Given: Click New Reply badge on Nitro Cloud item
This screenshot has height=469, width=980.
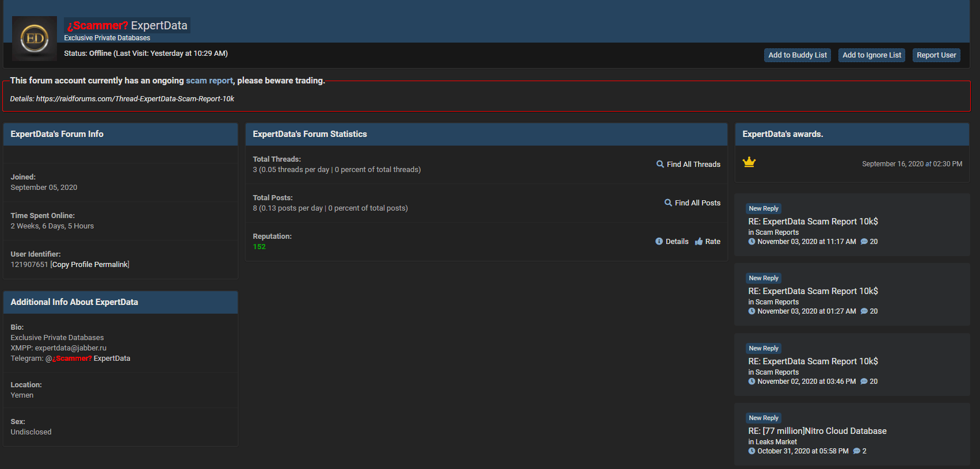Looking at the screenshot, I should (x=764, y=418).
